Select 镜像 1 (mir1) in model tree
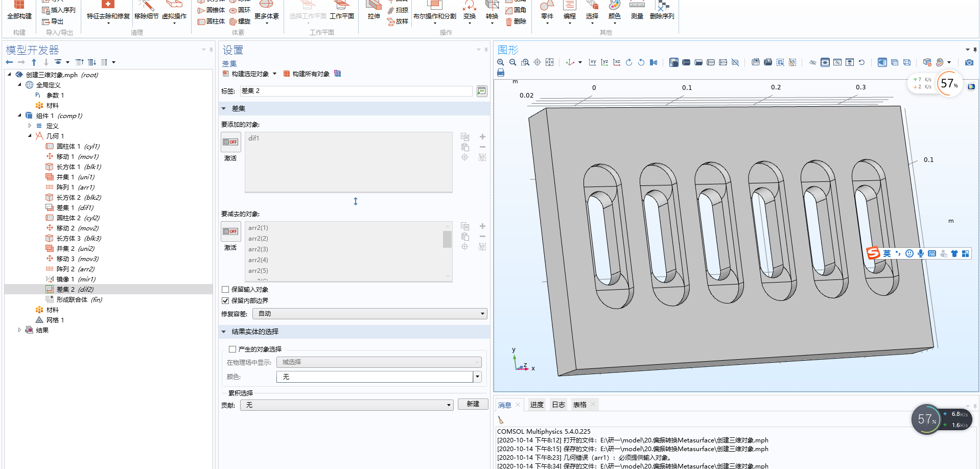The width and height of the screenshot is (980, 469). tap(71, 279)
